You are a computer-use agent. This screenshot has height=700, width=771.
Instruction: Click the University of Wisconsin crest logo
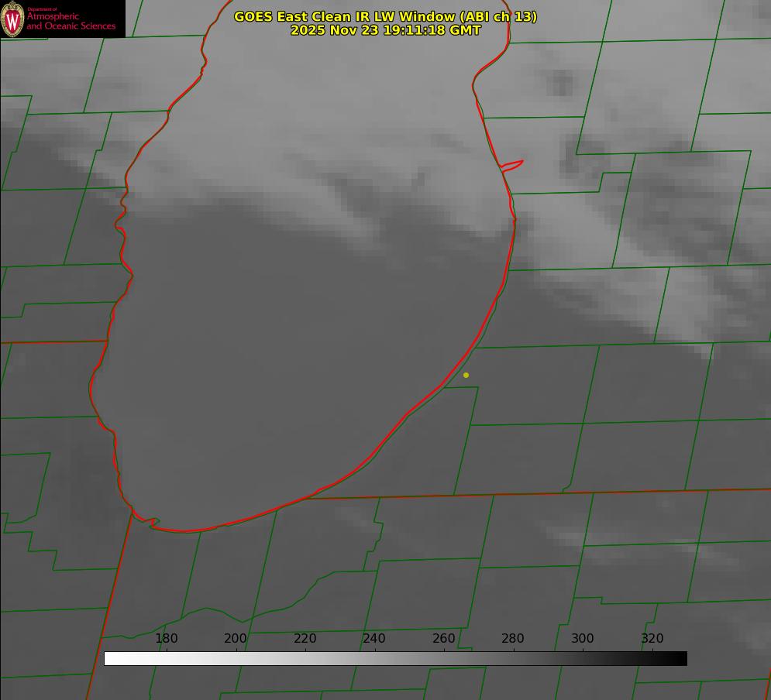(x=12, y=19)
